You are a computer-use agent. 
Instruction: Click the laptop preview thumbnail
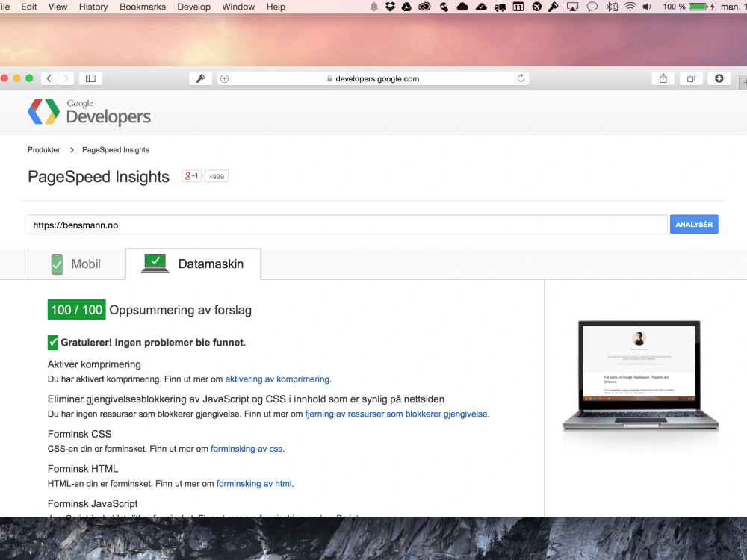pos(640,376)
